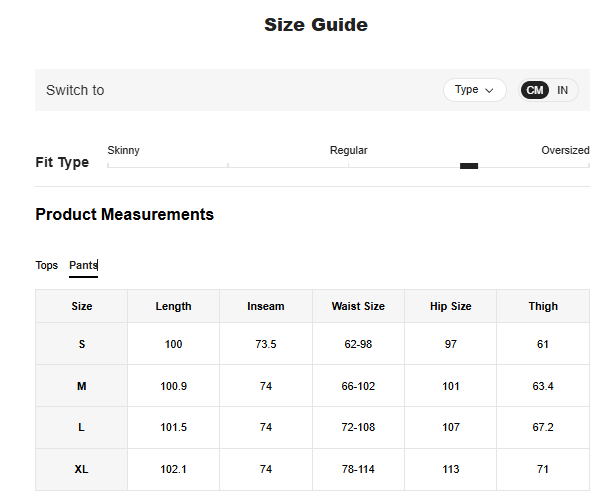
Task: Select the S size row label
Action: click(82, 344)
